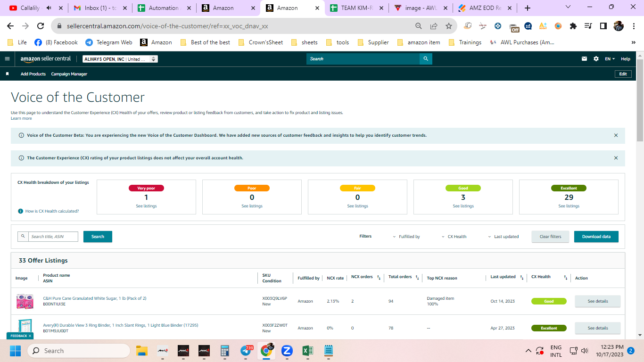
Task: Sort by Last updated column arrows
Action: [x=521, y=278]
